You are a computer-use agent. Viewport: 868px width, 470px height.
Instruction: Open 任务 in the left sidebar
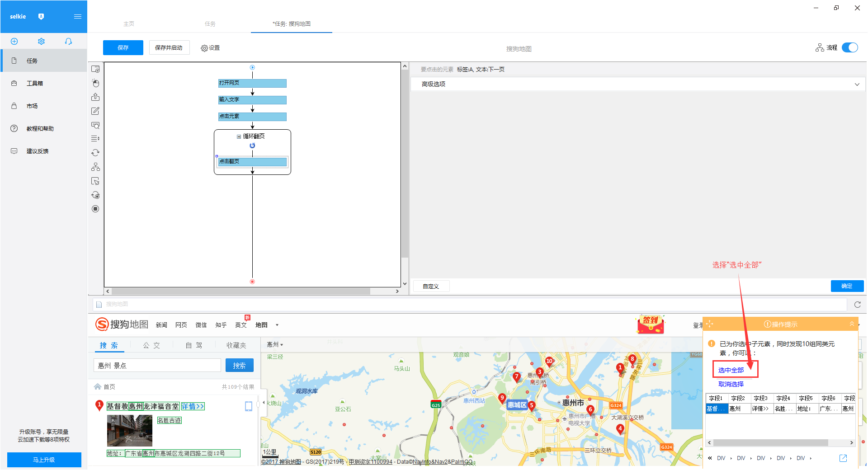point(44,61)
